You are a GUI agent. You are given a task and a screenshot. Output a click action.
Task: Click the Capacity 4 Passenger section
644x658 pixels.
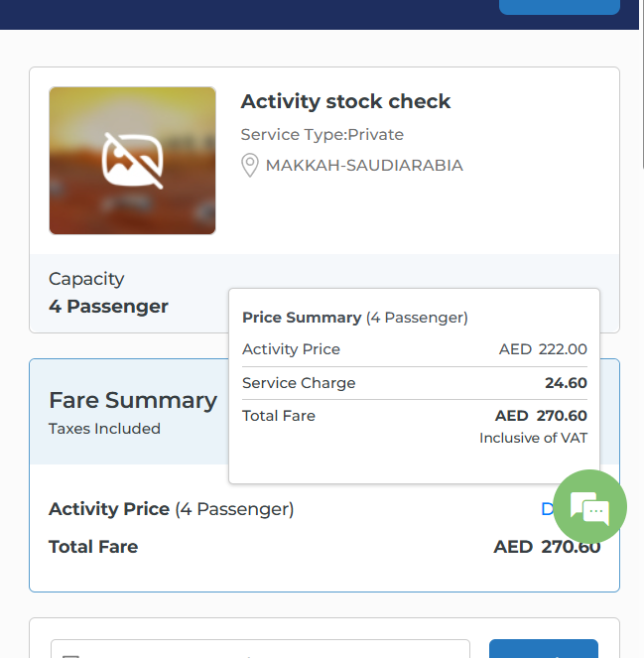coord(108,294)
